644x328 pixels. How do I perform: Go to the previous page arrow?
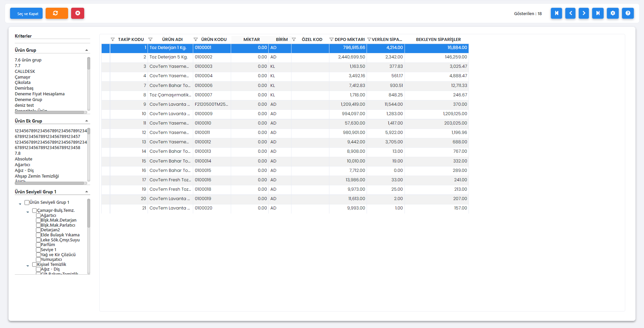coord(570,13)
